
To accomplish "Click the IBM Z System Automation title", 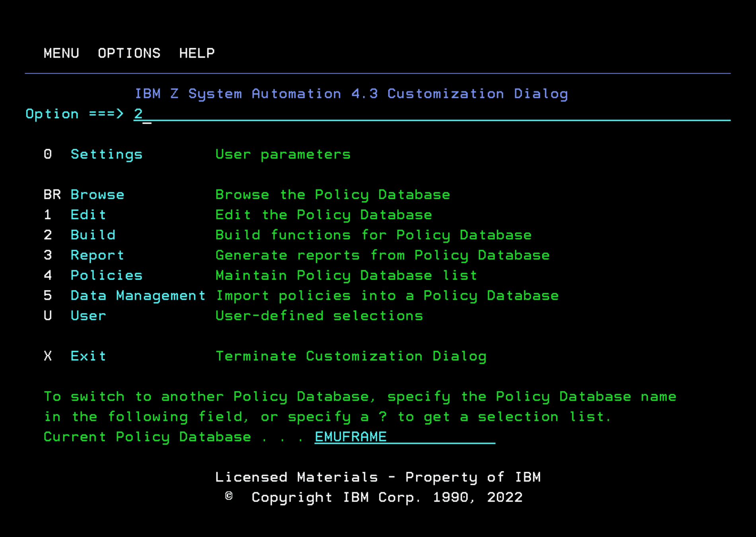I will pos(352,93).
